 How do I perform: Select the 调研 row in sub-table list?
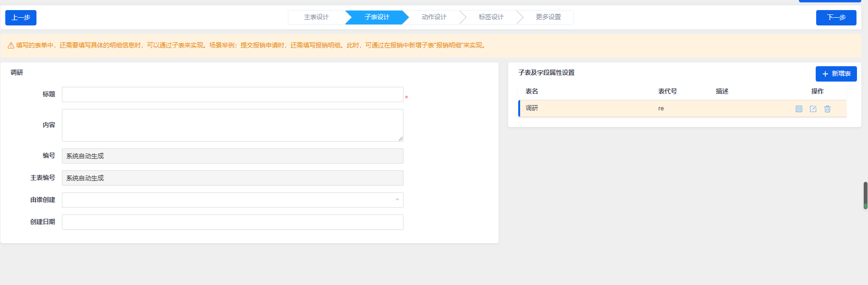[590, 108]
